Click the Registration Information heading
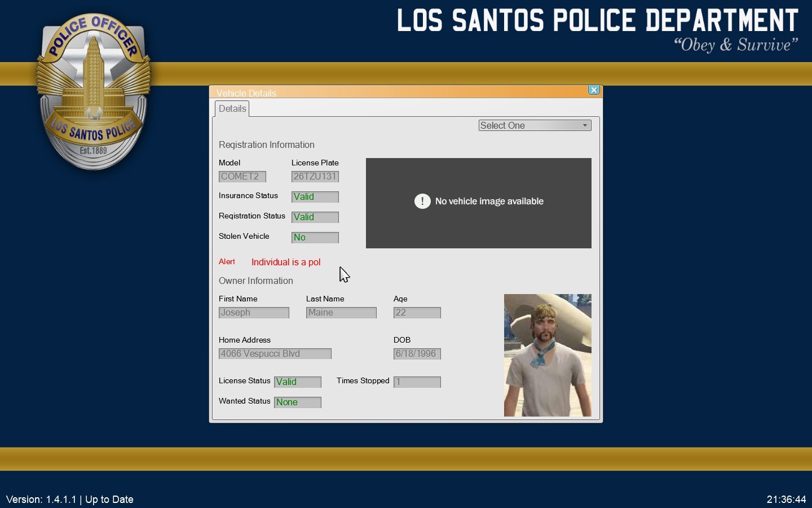The height and width of the screenshot is (508, 812). click(267, 145)
